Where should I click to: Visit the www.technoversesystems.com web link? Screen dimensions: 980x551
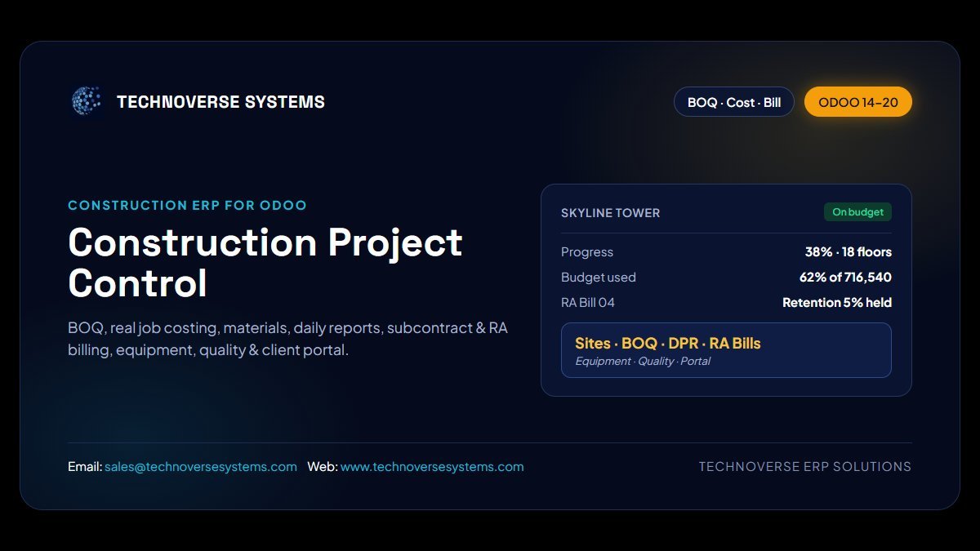(x=432, y=467)
